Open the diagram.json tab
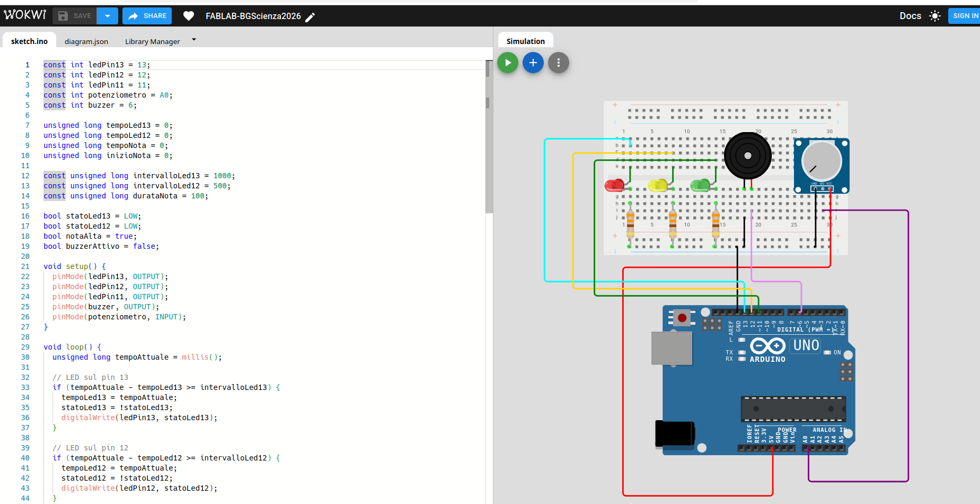The height and width of the screenshot is (504, 980). pyautogui.click(x=86, y=41)
